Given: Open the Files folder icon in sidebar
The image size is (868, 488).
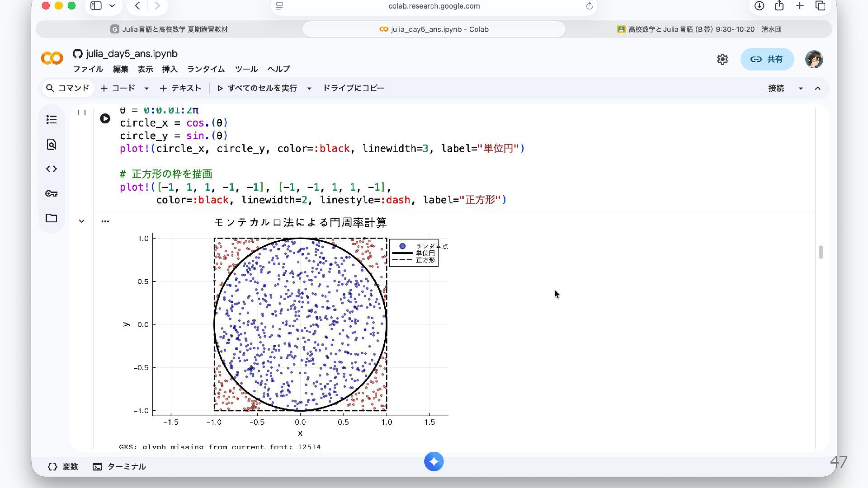Looking at the screenshot, I should (52, 218).
